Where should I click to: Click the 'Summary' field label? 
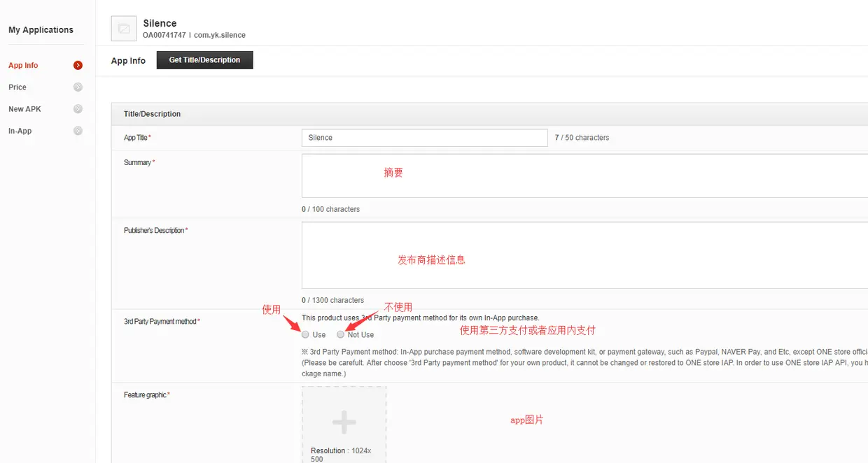[x=137, y=163]
